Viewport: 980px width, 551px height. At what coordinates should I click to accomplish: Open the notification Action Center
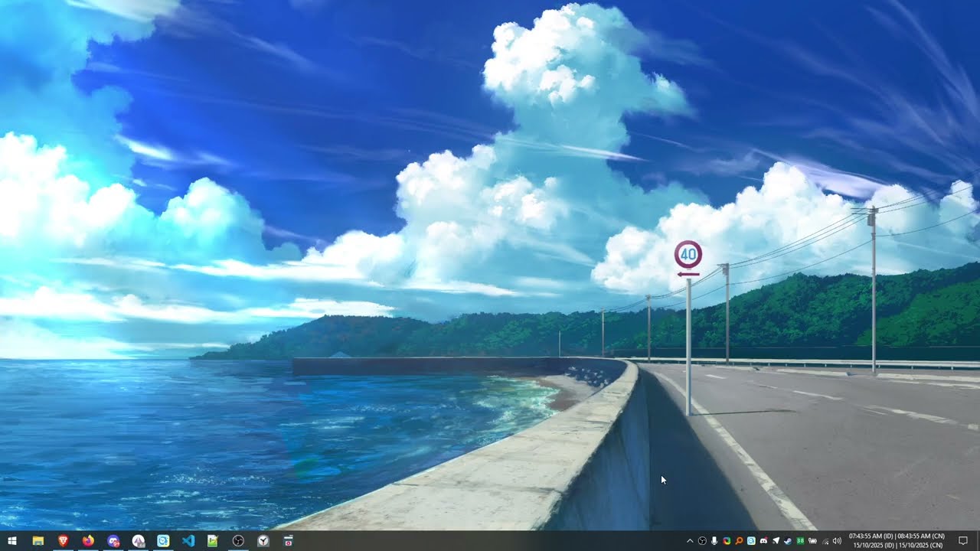point(963,541)
